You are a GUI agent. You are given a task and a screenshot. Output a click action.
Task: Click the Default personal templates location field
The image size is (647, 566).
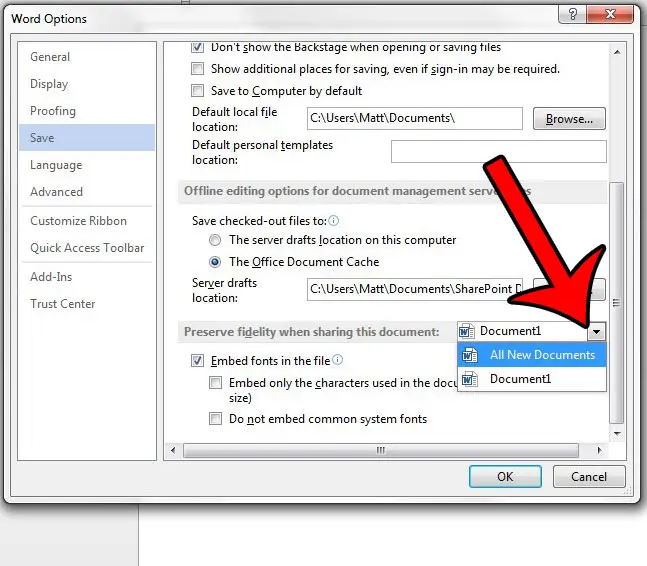point(498,151)
